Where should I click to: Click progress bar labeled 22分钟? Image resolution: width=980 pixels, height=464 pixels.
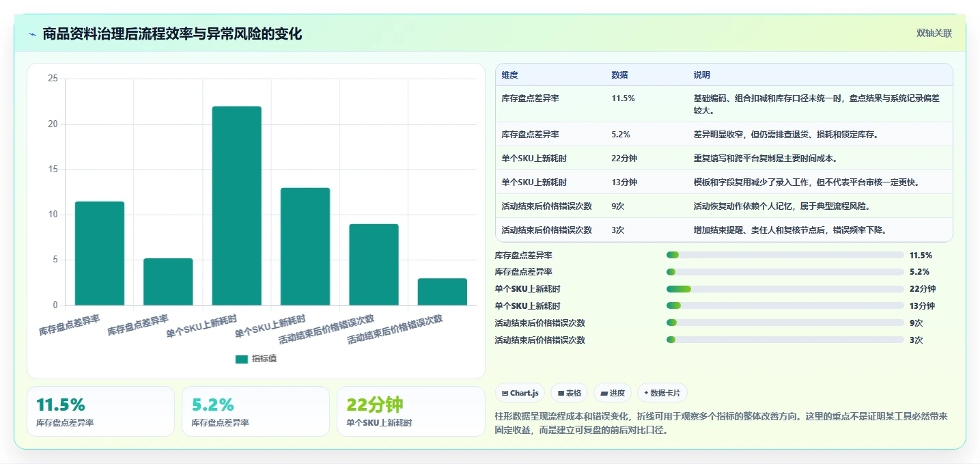(x=785, y=289)
